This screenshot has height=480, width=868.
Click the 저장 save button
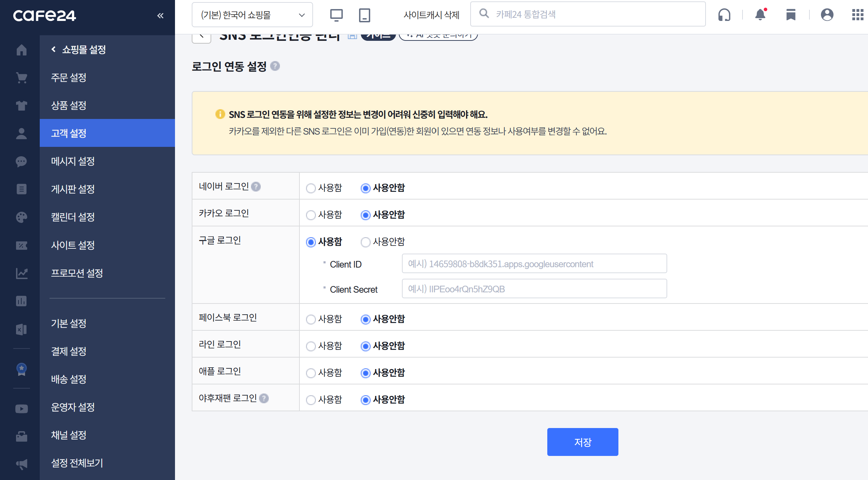583,442
